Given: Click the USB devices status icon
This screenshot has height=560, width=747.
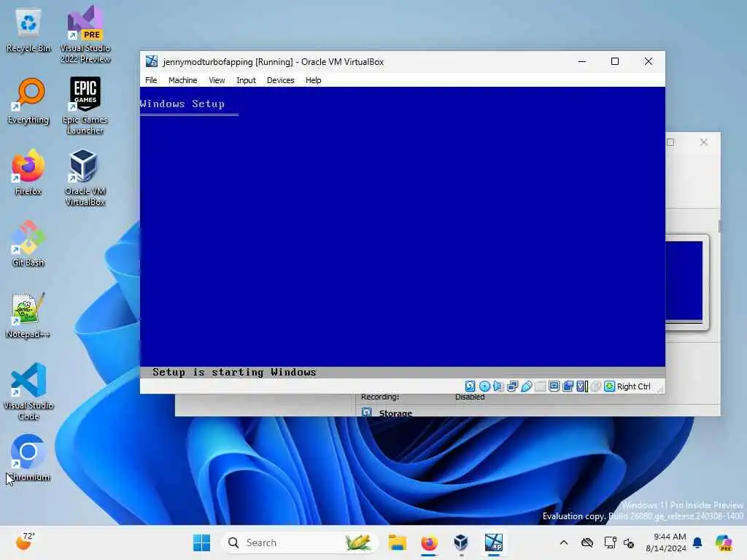Looking at the screenshot, I should pos(527,386).
